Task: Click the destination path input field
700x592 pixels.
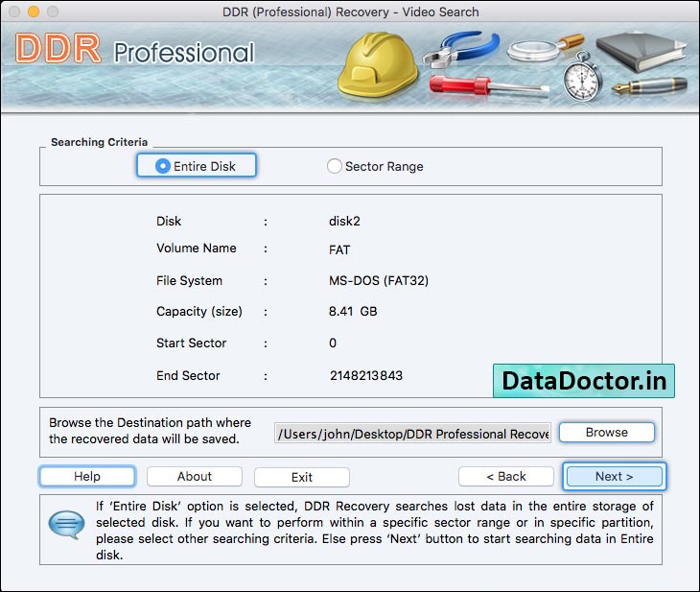Action: (x=412, y=434)
